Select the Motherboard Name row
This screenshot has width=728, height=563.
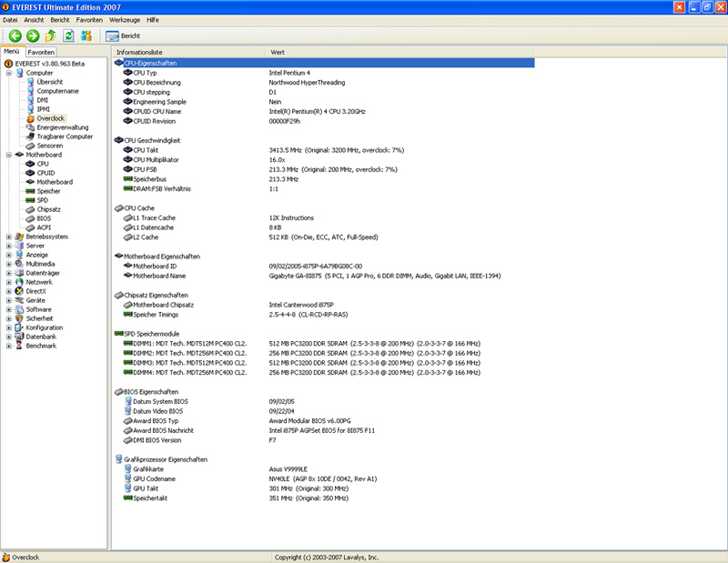tap(324, 276)
